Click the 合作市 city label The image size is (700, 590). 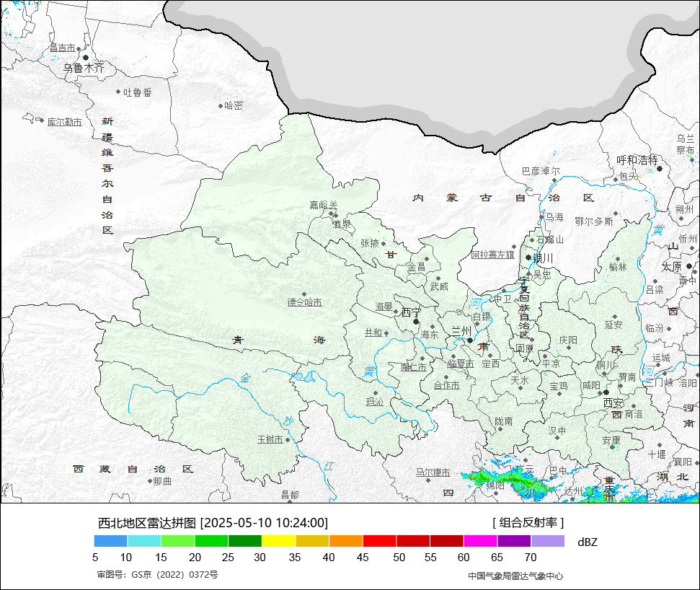point(446,385)
